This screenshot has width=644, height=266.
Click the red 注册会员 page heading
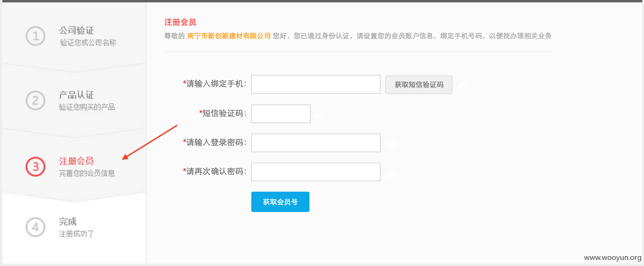180,22
